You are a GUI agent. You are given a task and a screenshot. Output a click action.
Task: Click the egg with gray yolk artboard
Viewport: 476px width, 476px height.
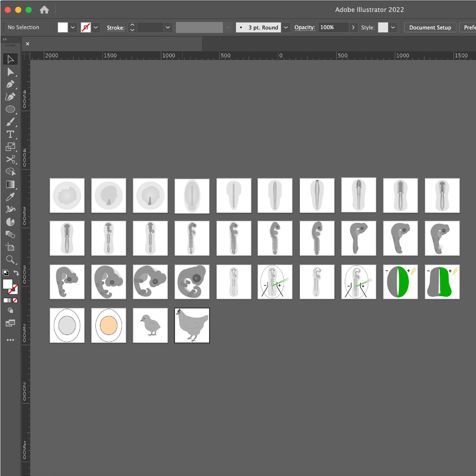67,325
